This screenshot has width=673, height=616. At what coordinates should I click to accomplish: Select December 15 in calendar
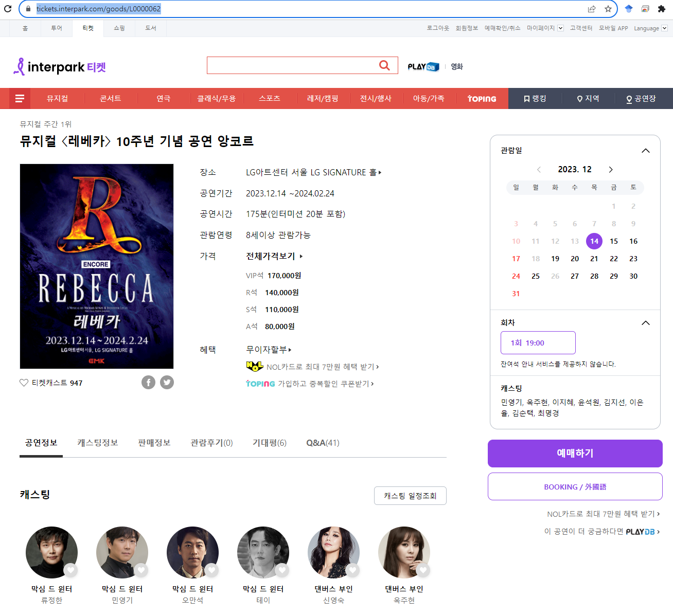[614, 241]
